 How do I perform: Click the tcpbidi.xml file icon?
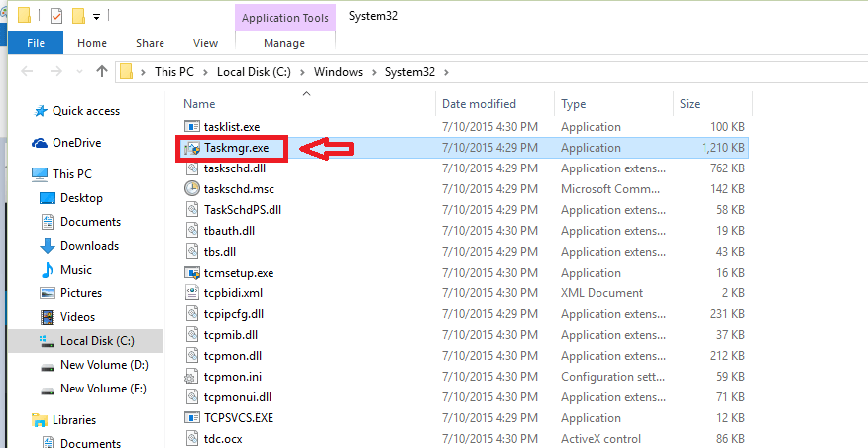pos(192,293)
